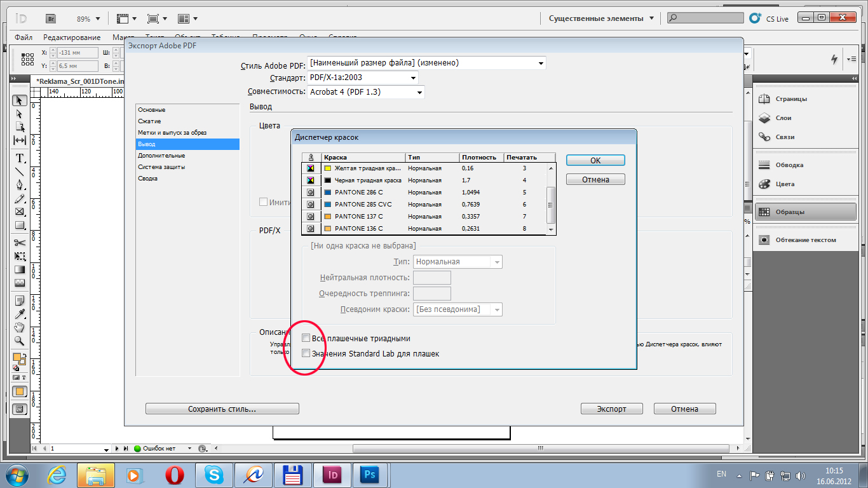The width and height of the screenshot is (868, 488).
Task: Open Стандарт PDF/X-1a:2003 dropdown
Action: pos(363,78)
